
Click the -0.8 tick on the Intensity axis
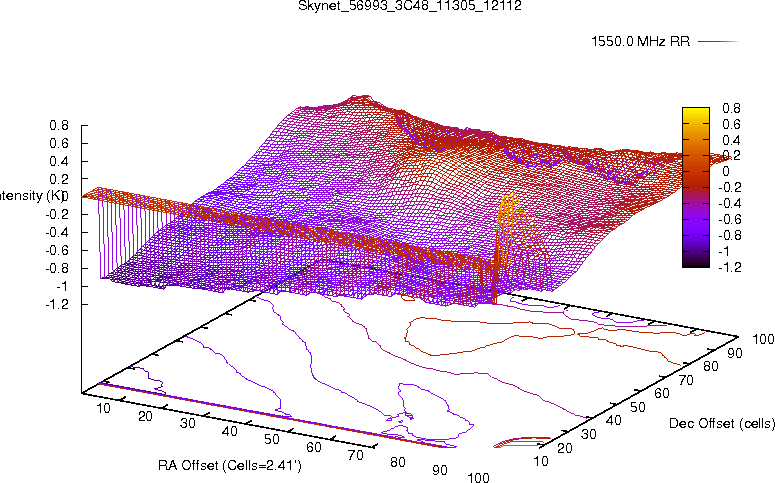57,268
